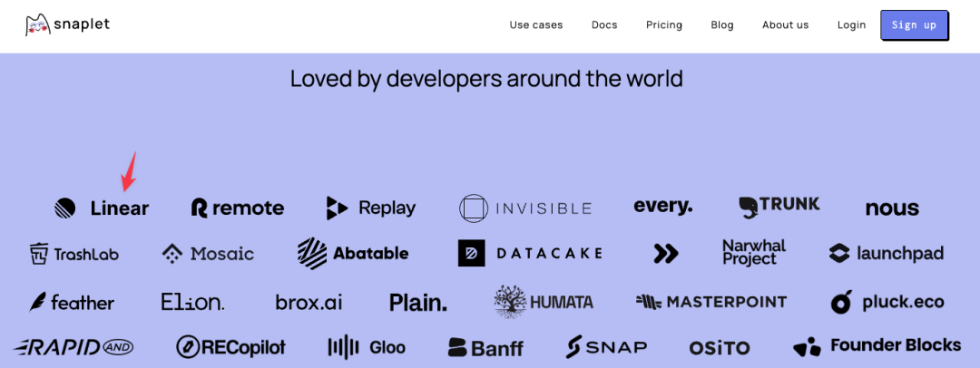Click the Banff logo

485,347
